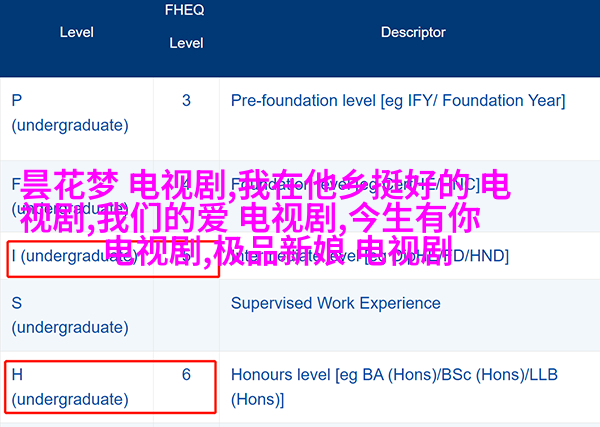
Task: Click the magenta Chinese overlay text first line
Action: coord(265,185)
